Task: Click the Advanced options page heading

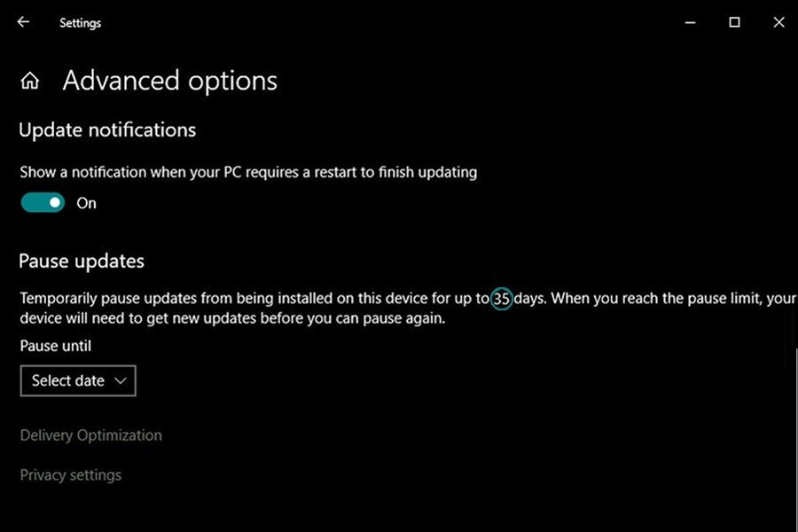Action: pos(169,82)
